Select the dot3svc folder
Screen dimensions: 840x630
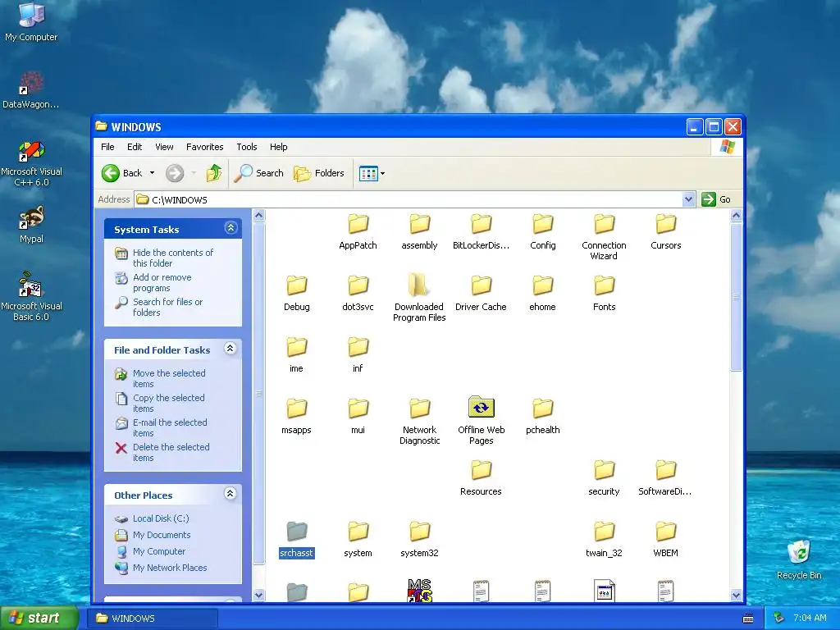coord(358,293)
